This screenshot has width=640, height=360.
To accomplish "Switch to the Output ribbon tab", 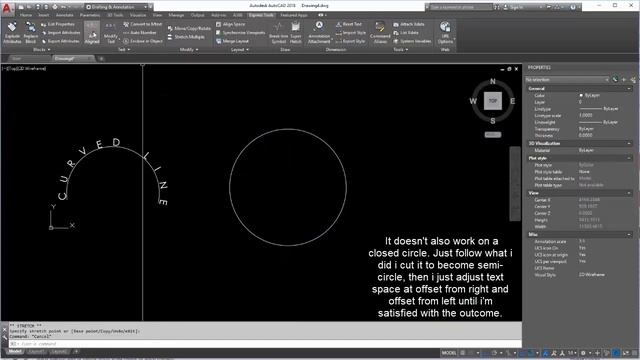I will tap(198, 15).
